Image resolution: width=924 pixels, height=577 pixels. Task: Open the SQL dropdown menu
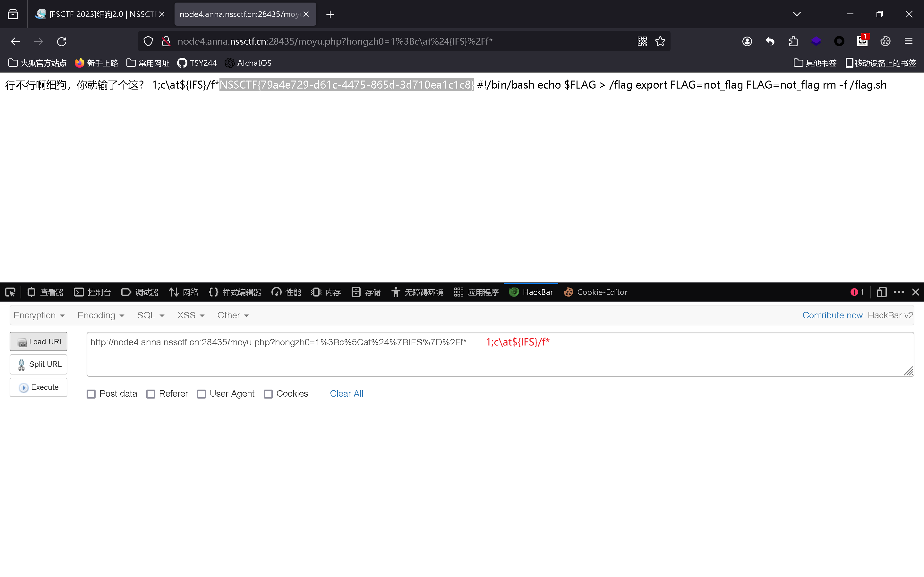coord(151,315)
